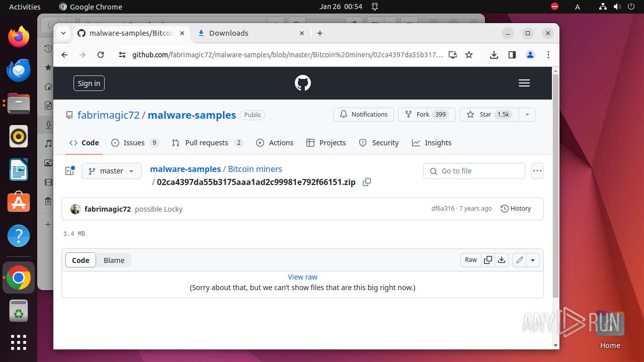This screenshot has width=644, height=362.
Task: Bookmark this page with star icon
Action: [469, 55]
